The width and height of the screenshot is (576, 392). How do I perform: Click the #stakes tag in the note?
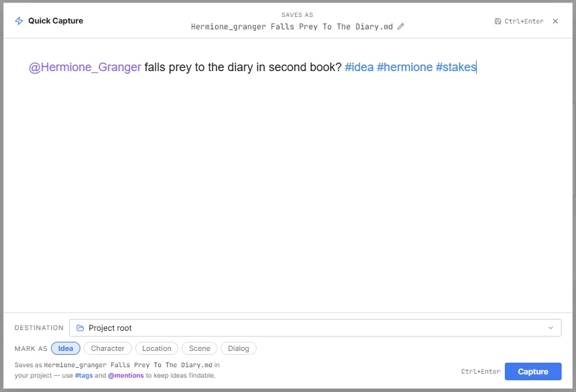[456, 67]
